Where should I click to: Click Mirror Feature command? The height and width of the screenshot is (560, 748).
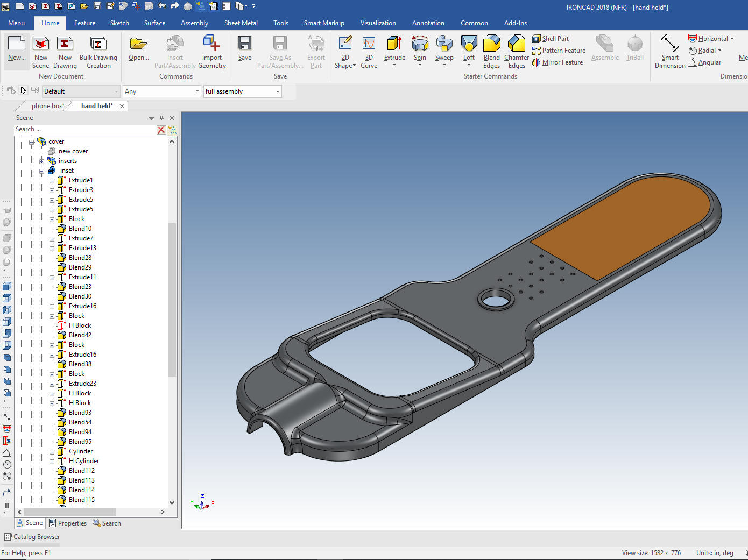click(558, 62)
